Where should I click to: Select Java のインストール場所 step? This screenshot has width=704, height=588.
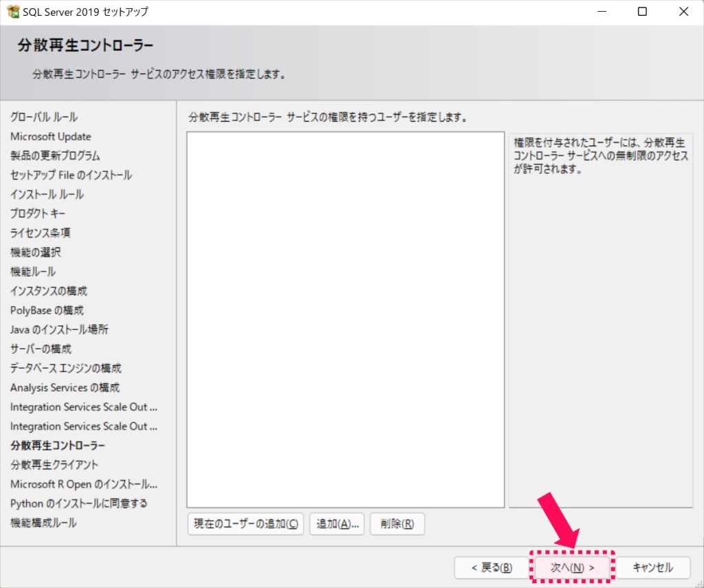(59, 329)
